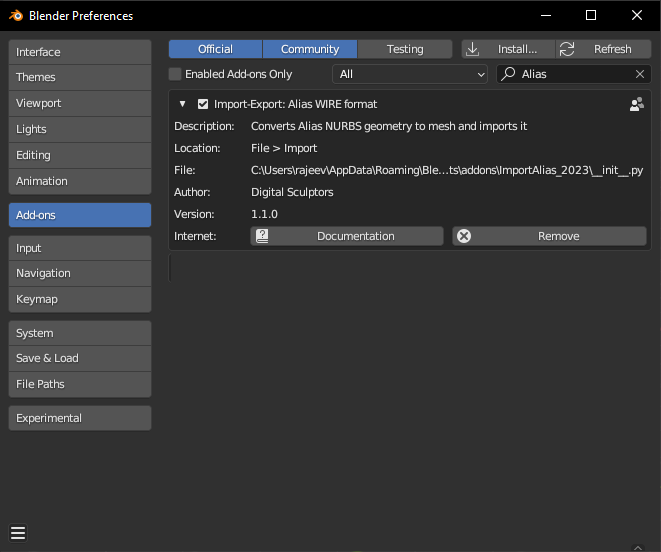The height and width of the screenshot is (552, 661).
Task: Disable the Alias WIRE format add-on
Action: click(x=203, y=104)
